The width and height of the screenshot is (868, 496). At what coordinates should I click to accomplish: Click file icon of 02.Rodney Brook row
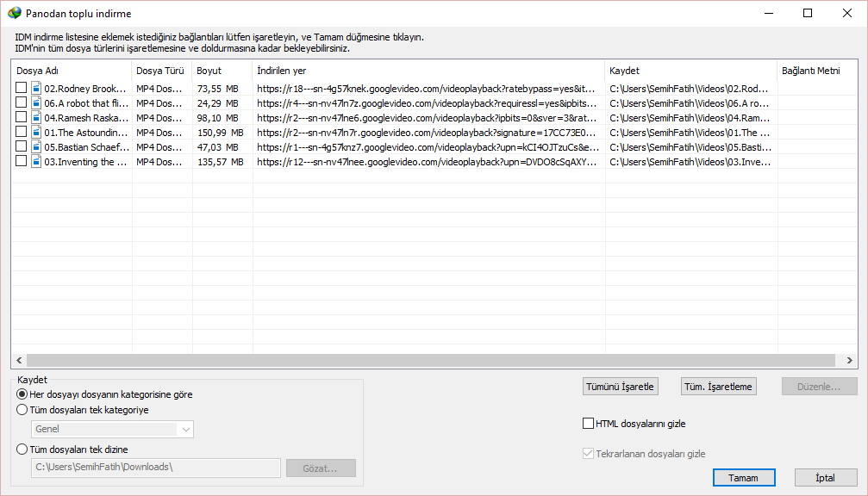(x=37, y=89)
